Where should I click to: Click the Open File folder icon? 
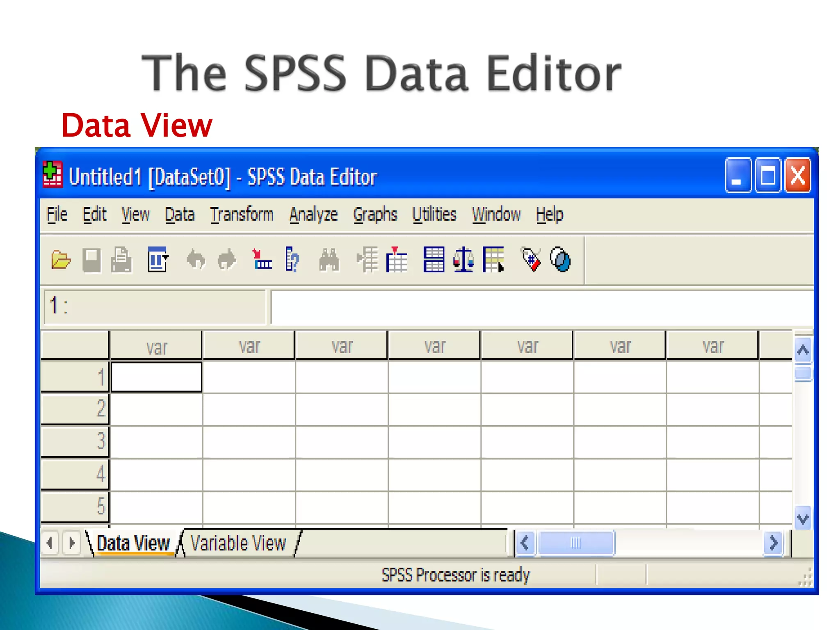click(x=61, y=260)
